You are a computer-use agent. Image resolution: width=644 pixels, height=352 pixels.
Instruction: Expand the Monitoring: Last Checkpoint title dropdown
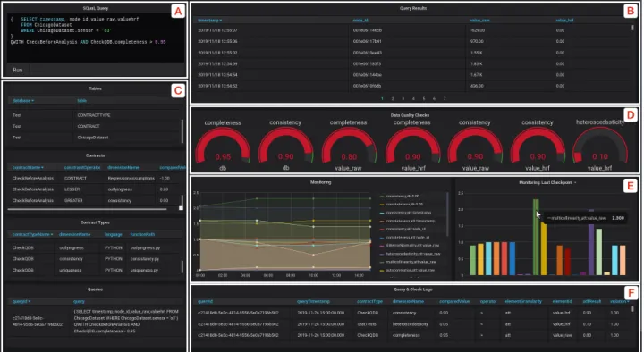[x=547, y=182]
